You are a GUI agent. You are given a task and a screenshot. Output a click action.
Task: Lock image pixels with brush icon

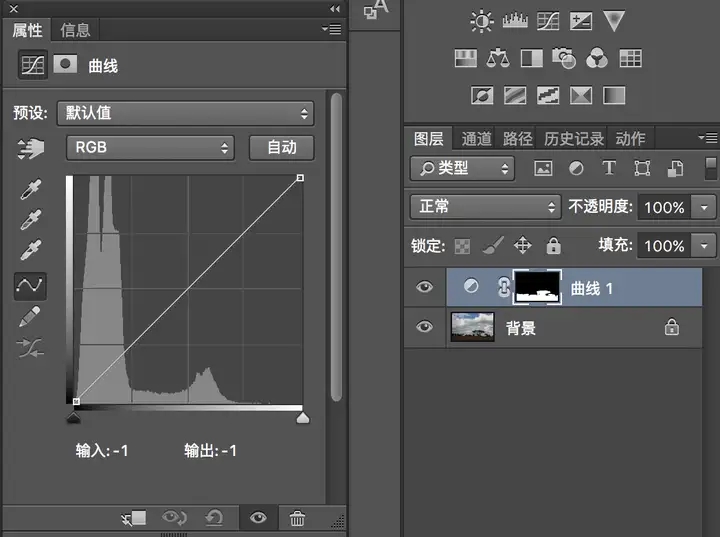[493, 245]
